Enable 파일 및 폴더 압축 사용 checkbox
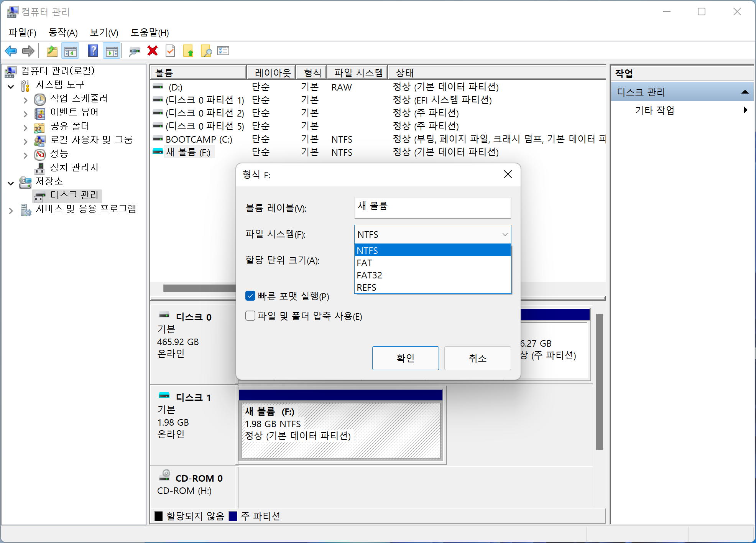This screenshot has height=543, width=756. (250, 316)
